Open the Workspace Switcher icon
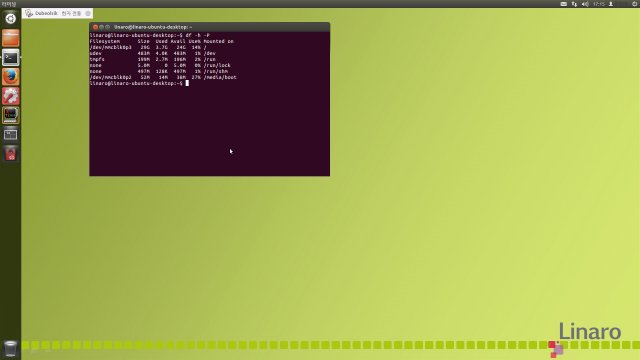The width and height of the screenshot is (640, 360). pyautogui.click(x=11, y=134)
